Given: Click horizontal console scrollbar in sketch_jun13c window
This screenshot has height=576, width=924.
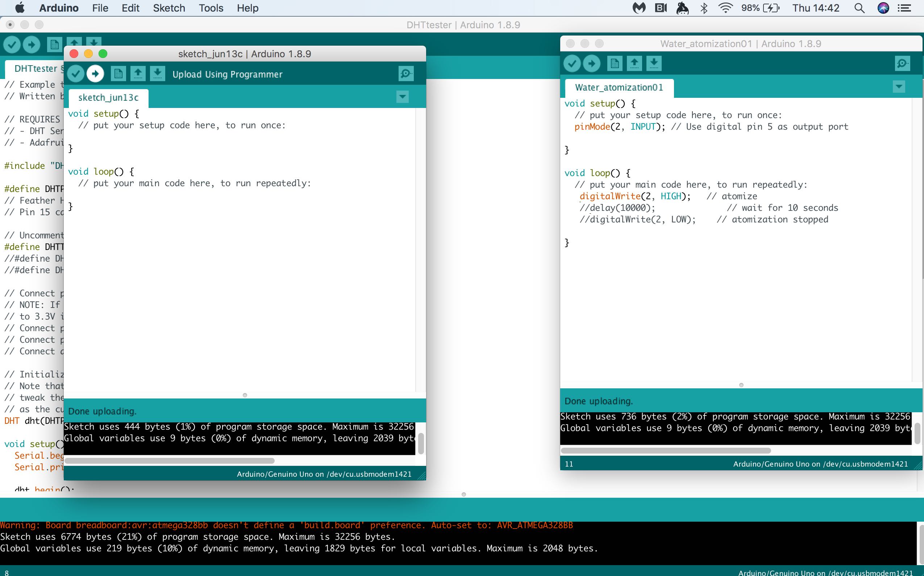Looking at the screenshot, I should pyautogui.click(x=170, y=460).
